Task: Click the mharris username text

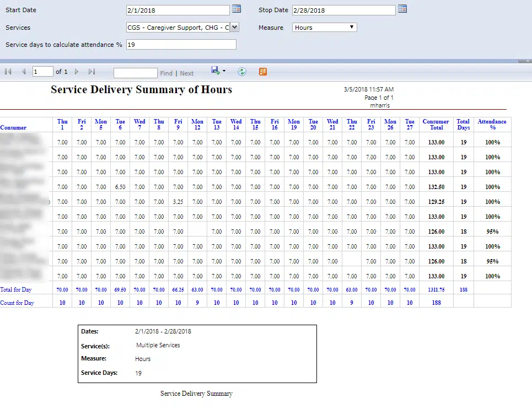Action: (x=380, y=105)
